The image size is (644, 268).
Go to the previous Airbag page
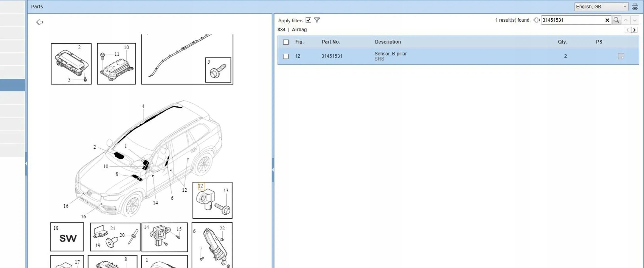pos(628,30)
